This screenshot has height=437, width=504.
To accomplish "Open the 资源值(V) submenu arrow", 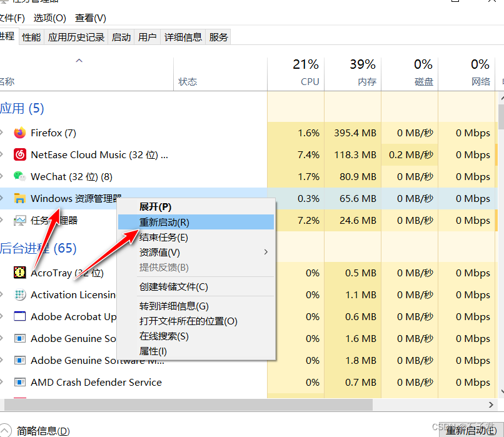I will (266, 252).
